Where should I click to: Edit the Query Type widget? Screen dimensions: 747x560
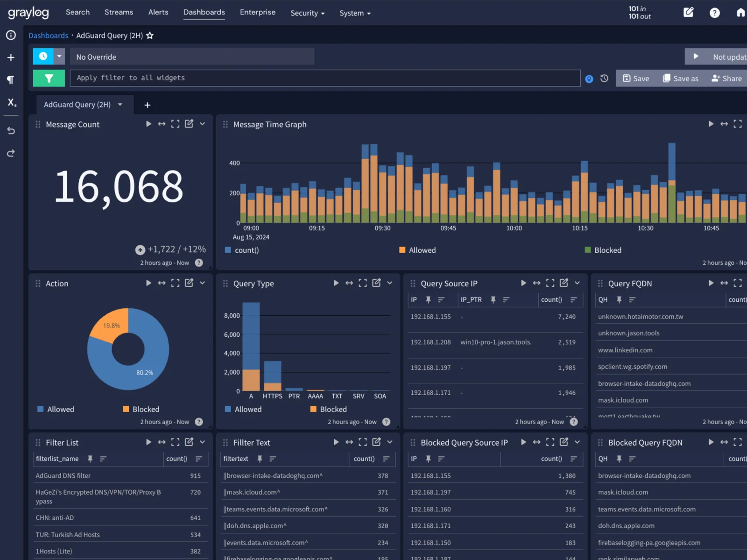click(376, 283)
